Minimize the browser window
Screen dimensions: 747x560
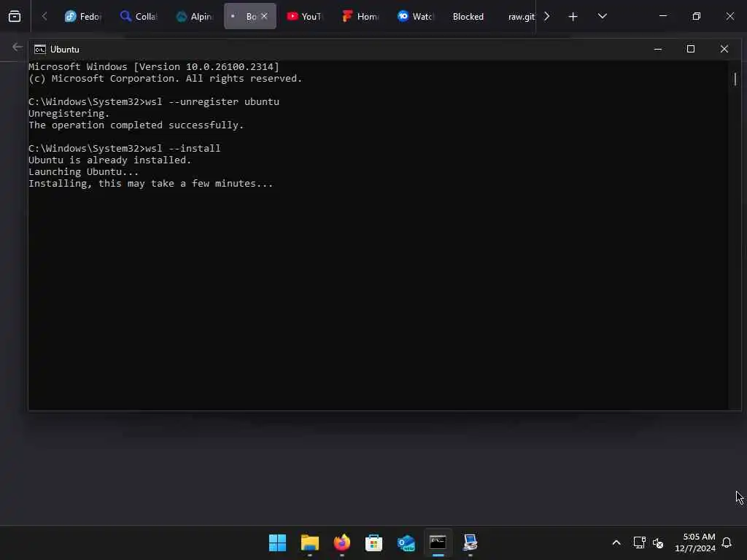(x=663, y=16)
